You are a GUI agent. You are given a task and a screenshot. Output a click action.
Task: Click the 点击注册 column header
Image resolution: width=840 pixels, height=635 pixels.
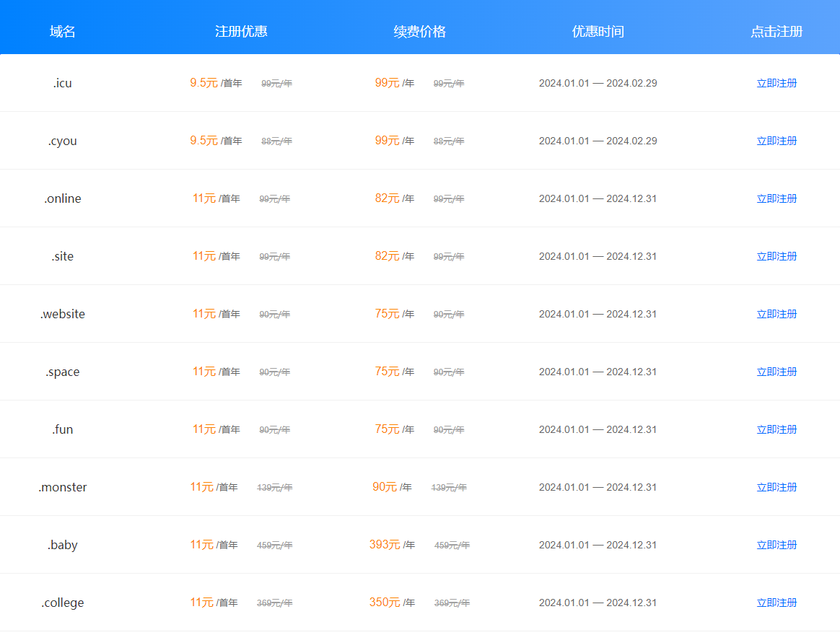pos(776,32)
